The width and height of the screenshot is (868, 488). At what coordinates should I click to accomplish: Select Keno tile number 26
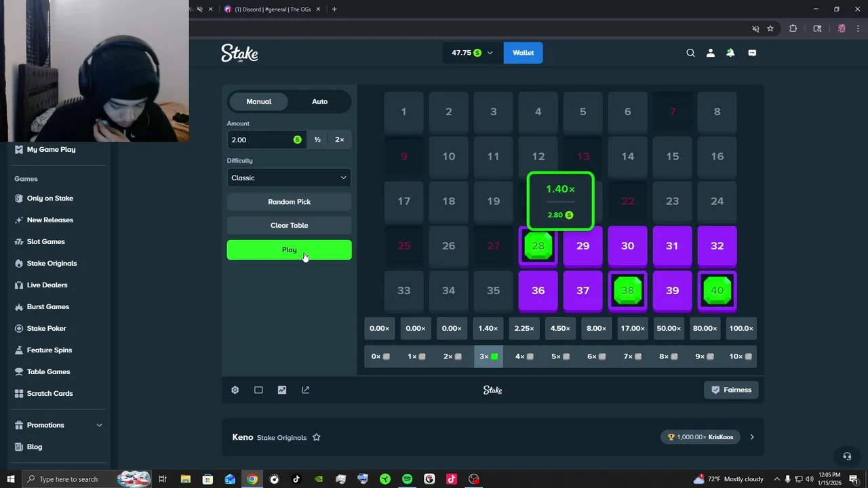tap(448, 246)
